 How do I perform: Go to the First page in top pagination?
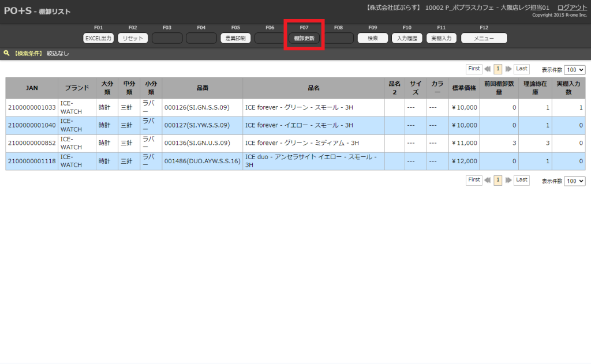tap(474, 69)
